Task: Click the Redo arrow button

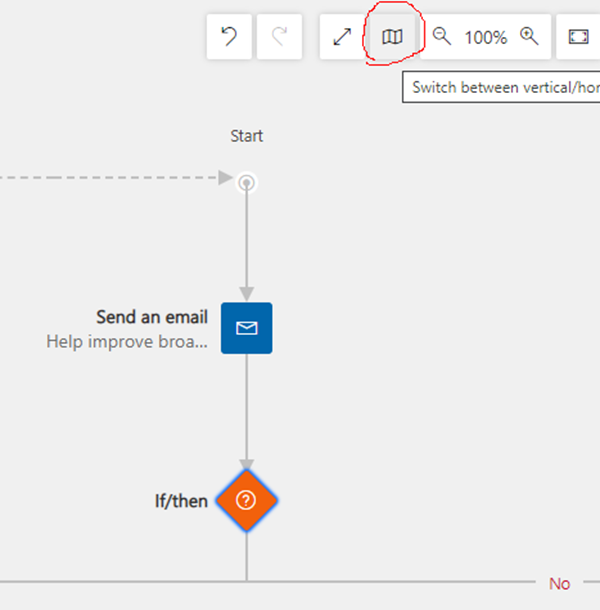Action: click(280, 37)
